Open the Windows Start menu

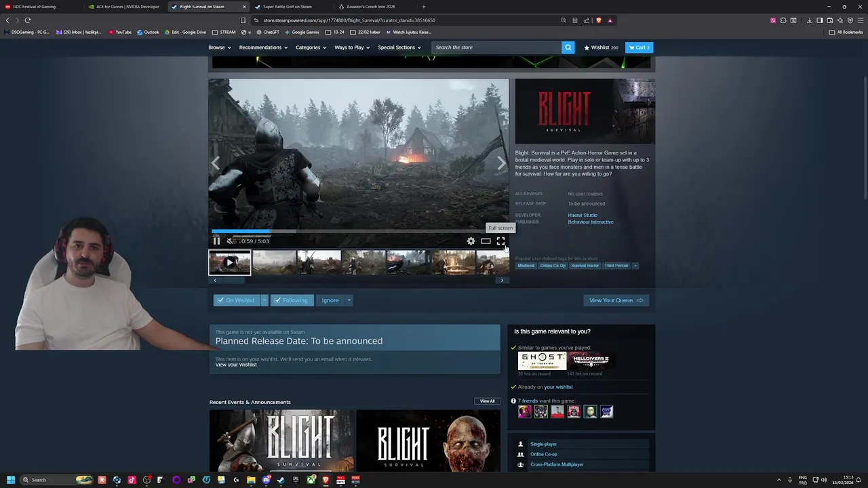(10, 480)
